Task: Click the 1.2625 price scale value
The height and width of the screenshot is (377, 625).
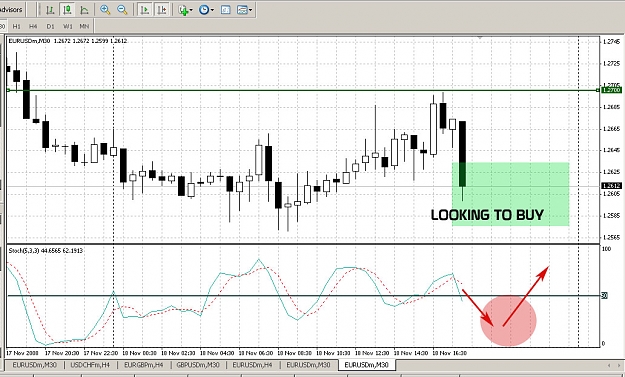Action: 611,172
